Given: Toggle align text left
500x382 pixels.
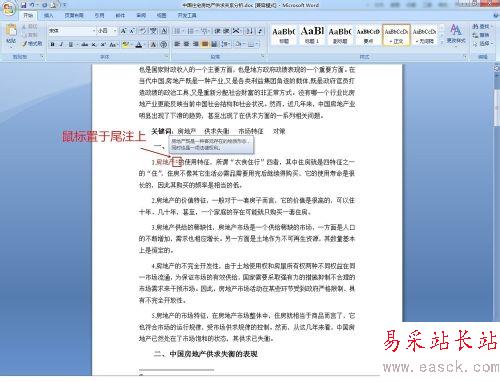Looking at the screenshot, I should 177,44.
